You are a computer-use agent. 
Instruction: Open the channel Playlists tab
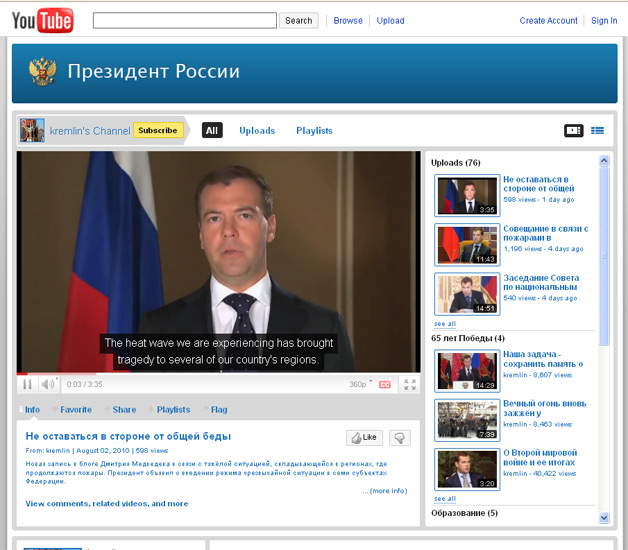[314, 131]
